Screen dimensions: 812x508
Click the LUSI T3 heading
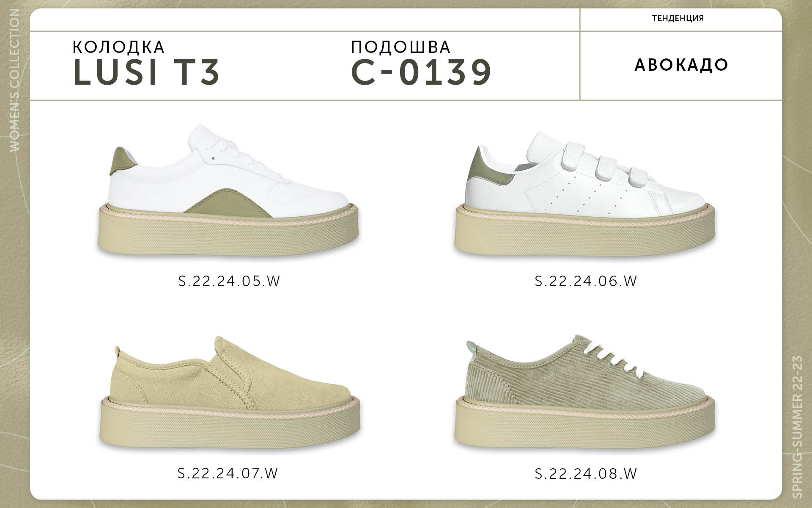coord(146,72)
